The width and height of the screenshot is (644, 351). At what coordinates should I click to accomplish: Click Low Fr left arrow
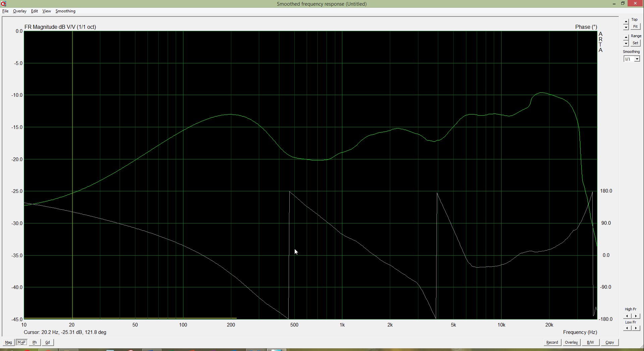(627, 328)
